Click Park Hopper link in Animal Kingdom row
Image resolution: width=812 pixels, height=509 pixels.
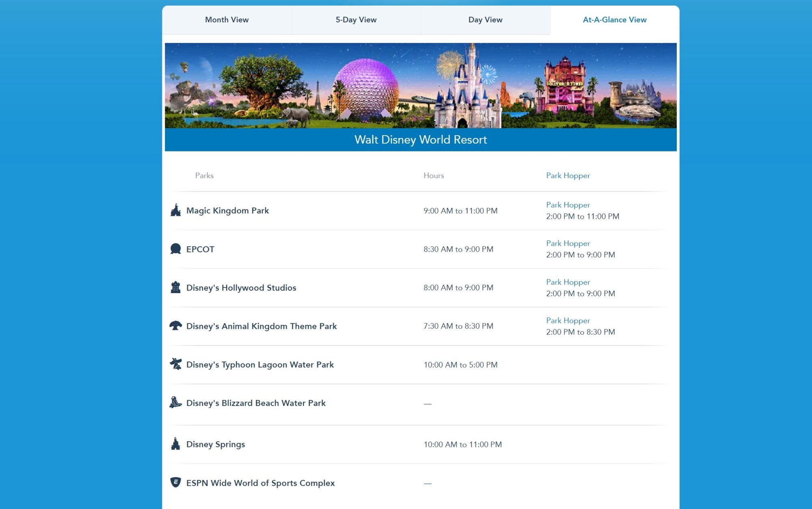click(x=568, y=321)
